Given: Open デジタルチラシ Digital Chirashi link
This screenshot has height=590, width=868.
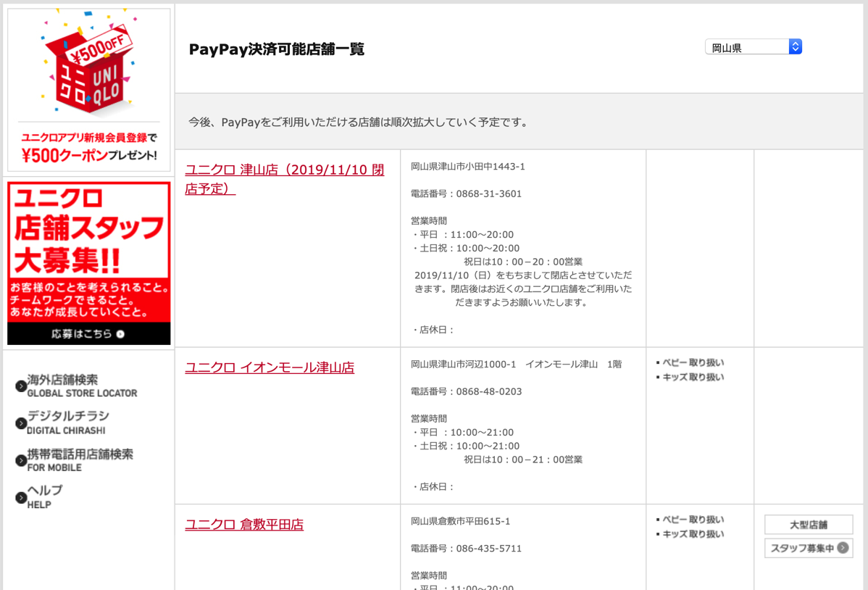Looking at the screenshot, I should (x=68, y=423).
